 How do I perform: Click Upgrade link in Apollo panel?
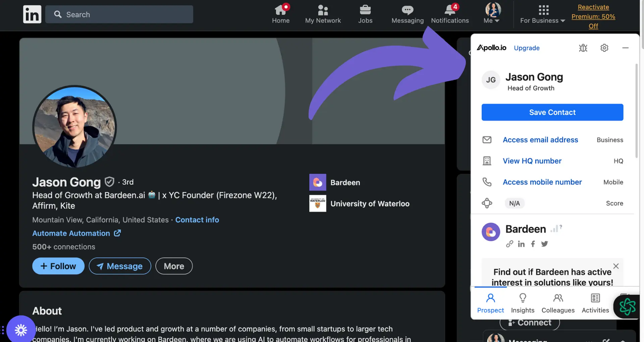click(527, 48)
